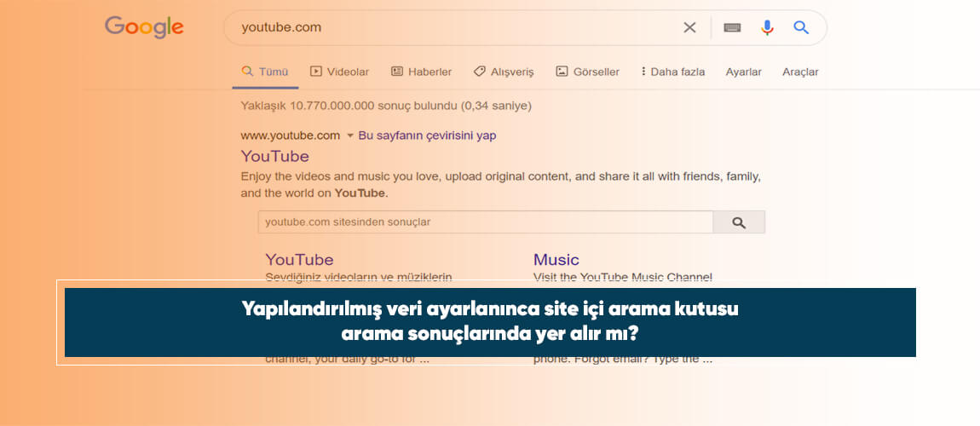Click the Google logo
Image resolution: width=980 pixels, height=426 pixels.
tap(144, 27)
